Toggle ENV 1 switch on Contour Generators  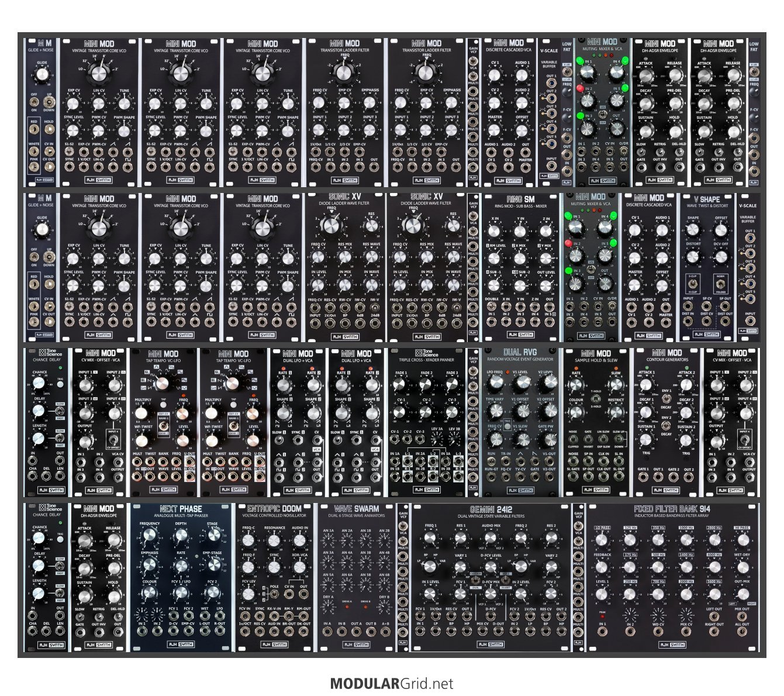click(x=666, y=398)
